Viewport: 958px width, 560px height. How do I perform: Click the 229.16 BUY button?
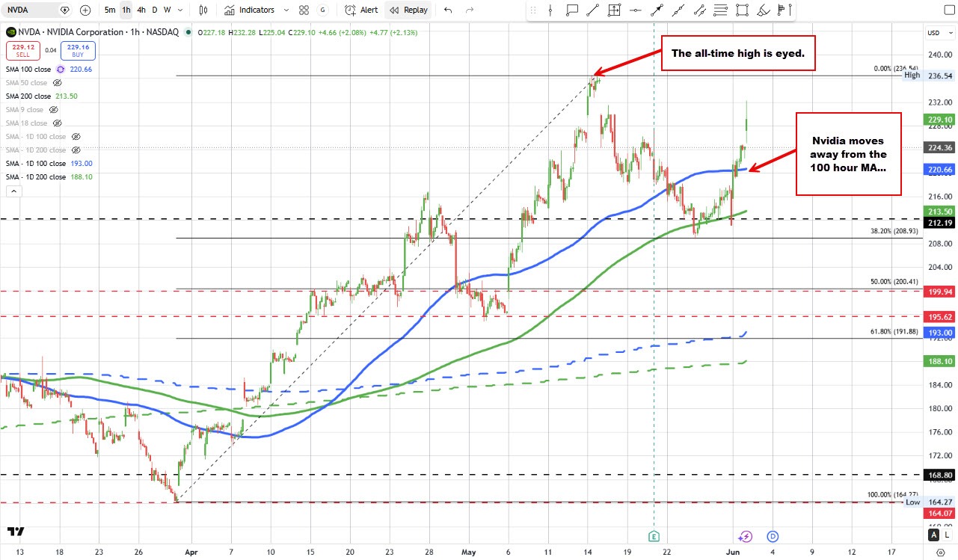point(76,50)
